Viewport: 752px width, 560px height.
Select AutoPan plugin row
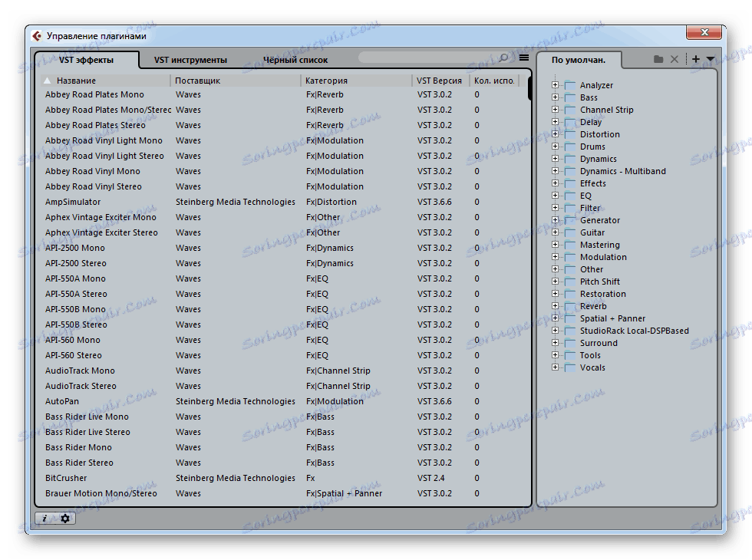point(283,401)
